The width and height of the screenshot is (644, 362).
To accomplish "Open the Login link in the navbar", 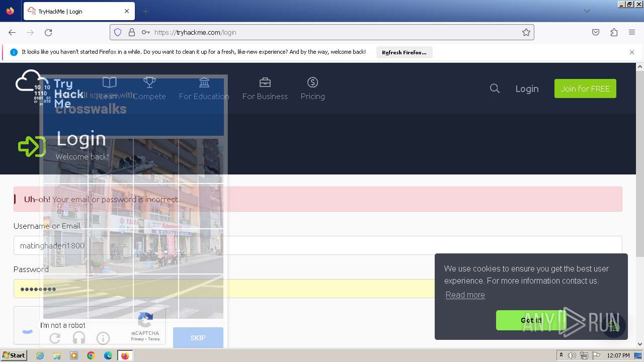I will pyautogui.click(x=527, y=88).
